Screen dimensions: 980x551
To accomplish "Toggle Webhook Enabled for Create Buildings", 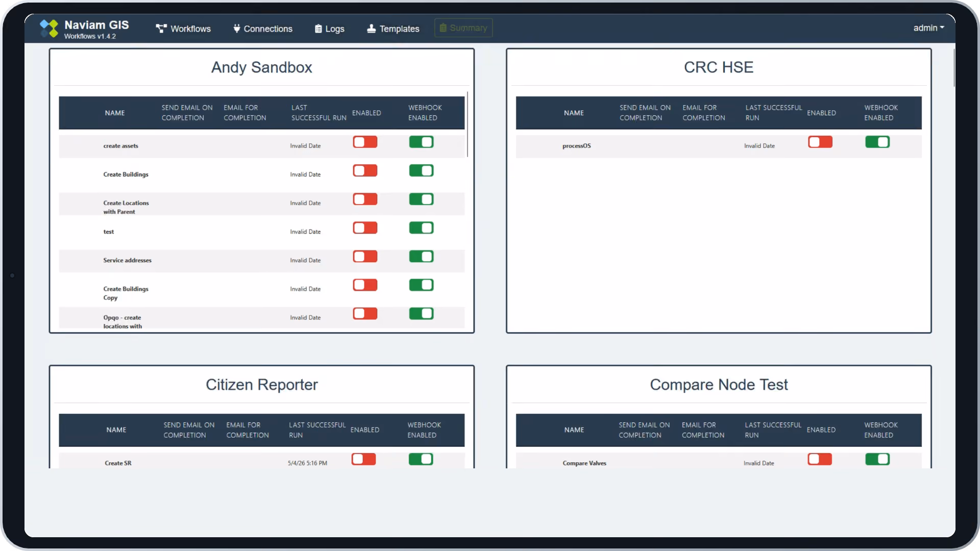I will coord(421,170).
